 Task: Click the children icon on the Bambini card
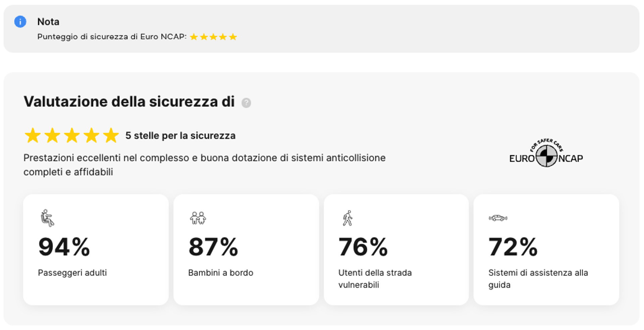pyautogui.click(x=198, y=218)
